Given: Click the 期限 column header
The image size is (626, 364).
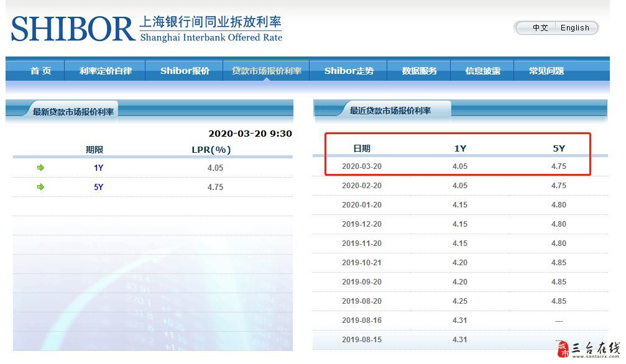Looking at the screenshot, I should (x=94, y=150).
